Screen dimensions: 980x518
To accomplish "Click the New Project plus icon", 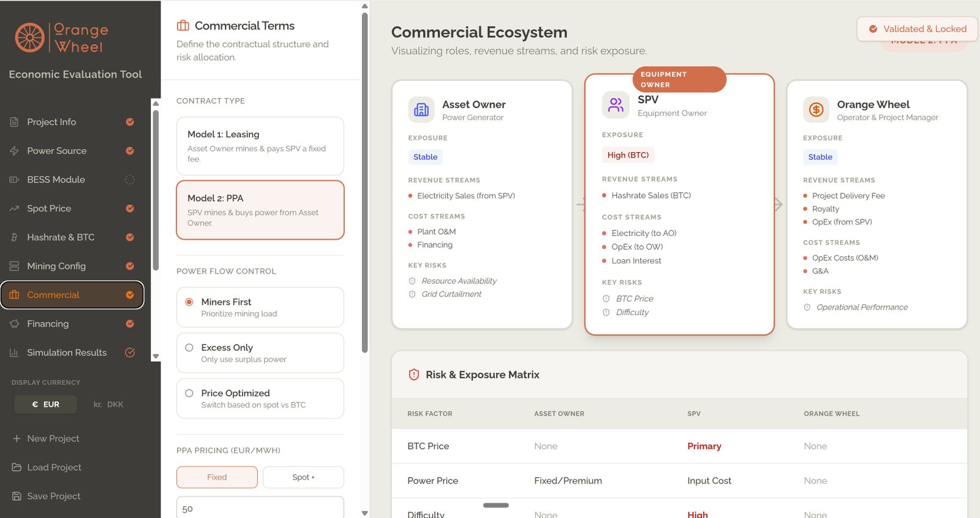I will 17,438.
